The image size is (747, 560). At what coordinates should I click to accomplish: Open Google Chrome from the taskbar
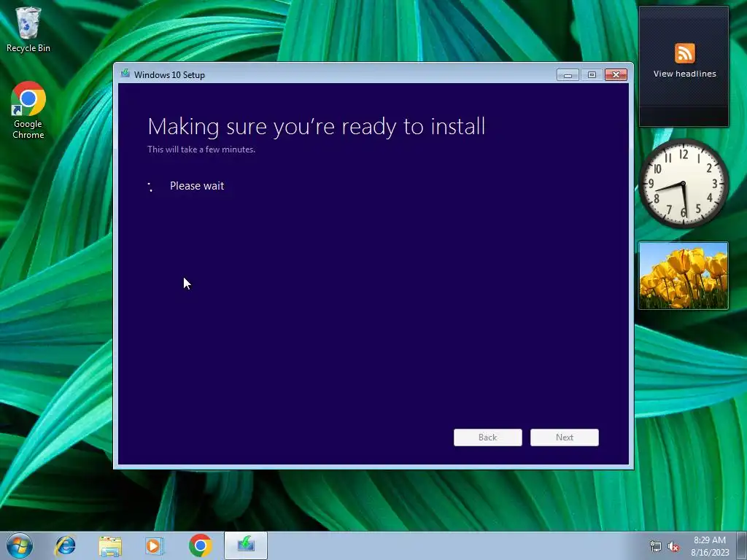pos(200,545)
